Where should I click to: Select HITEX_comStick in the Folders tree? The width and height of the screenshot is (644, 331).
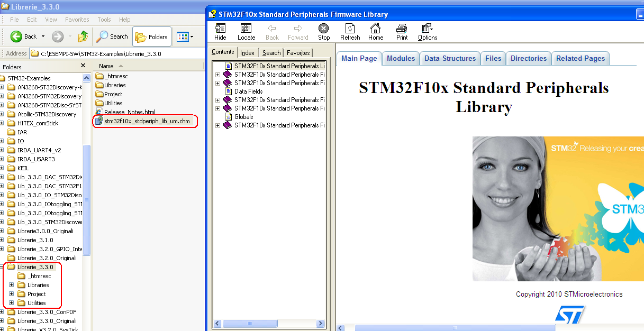[x=38, y=123]
